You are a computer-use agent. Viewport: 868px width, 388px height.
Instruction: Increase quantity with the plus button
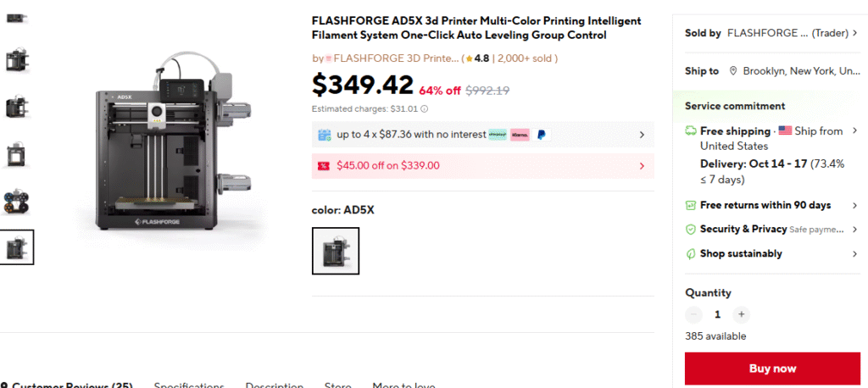pyautogui.click(x=742, y=314)
